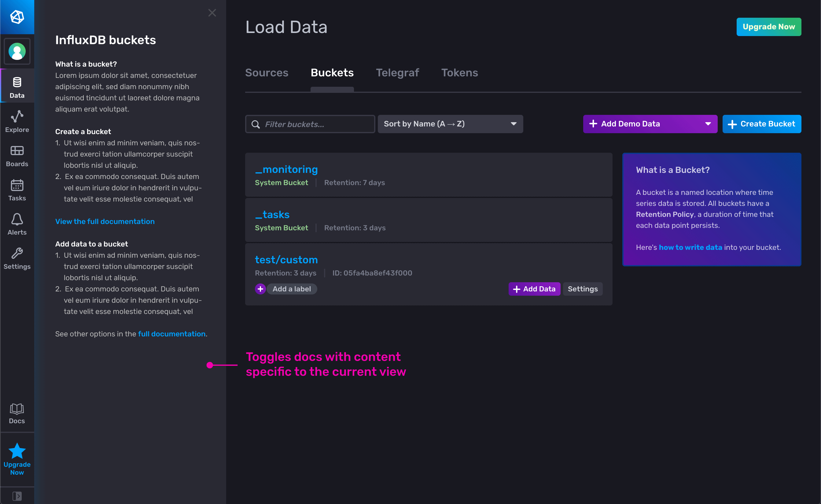Switch to the Telegraf tab
This screenshot has width=821, height=504.
(397, 73)
